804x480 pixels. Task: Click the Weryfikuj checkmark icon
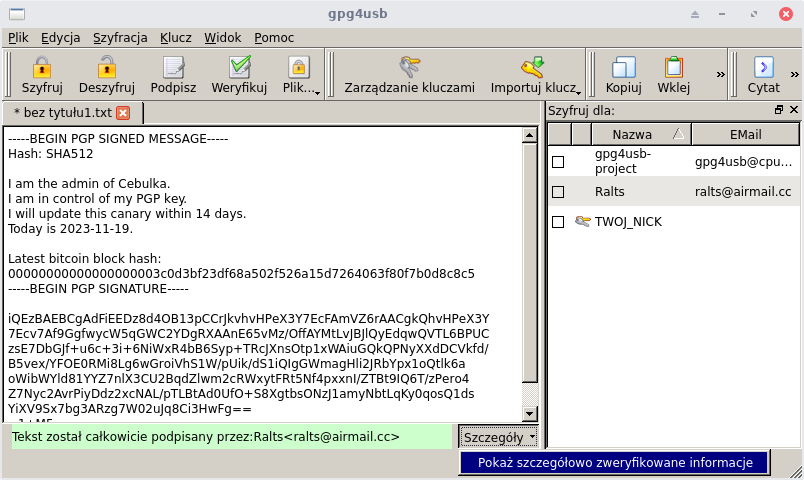point(239,67)
